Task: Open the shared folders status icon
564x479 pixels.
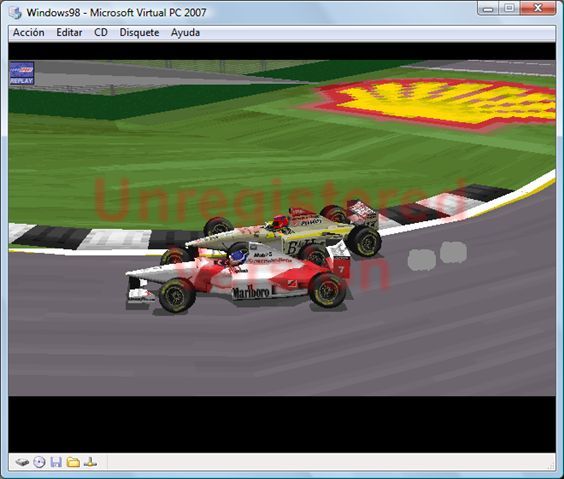Action: 73,462
